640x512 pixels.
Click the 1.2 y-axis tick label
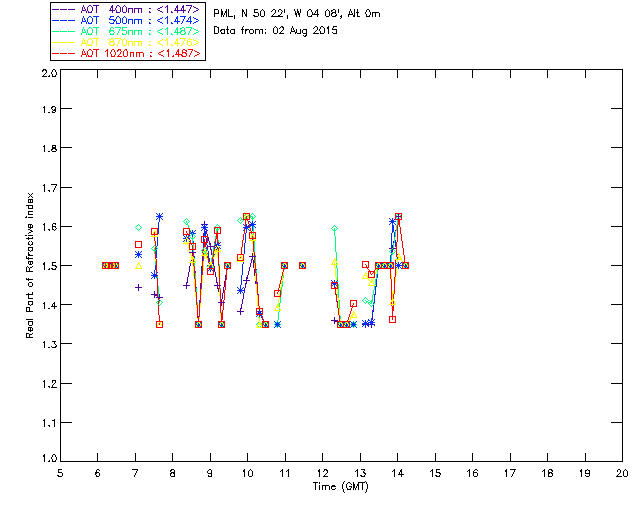click(x=49, y=384)
